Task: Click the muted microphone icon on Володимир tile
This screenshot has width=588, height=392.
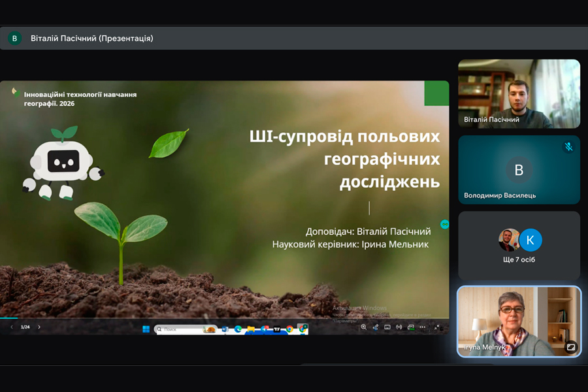Action: click(x=568, y=147)
